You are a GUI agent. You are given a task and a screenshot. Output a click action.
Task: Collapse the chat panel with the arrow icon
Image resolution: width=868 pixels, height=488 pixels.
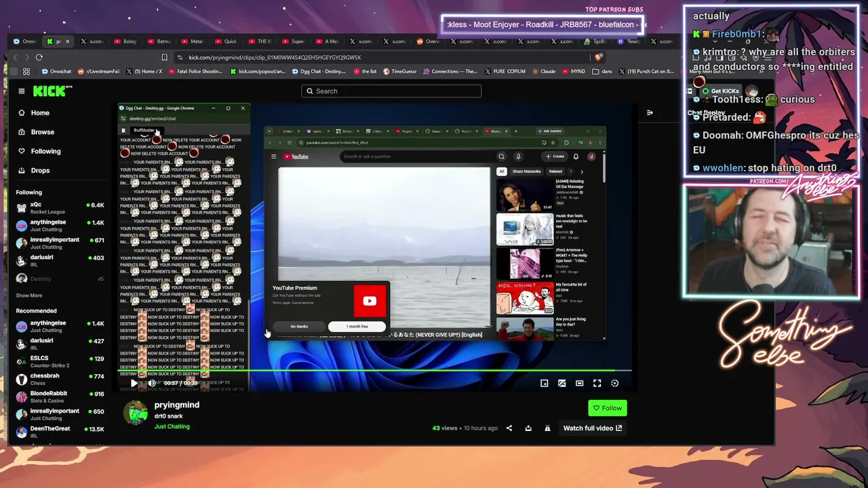pyautogui.click(x=650, y=113)
